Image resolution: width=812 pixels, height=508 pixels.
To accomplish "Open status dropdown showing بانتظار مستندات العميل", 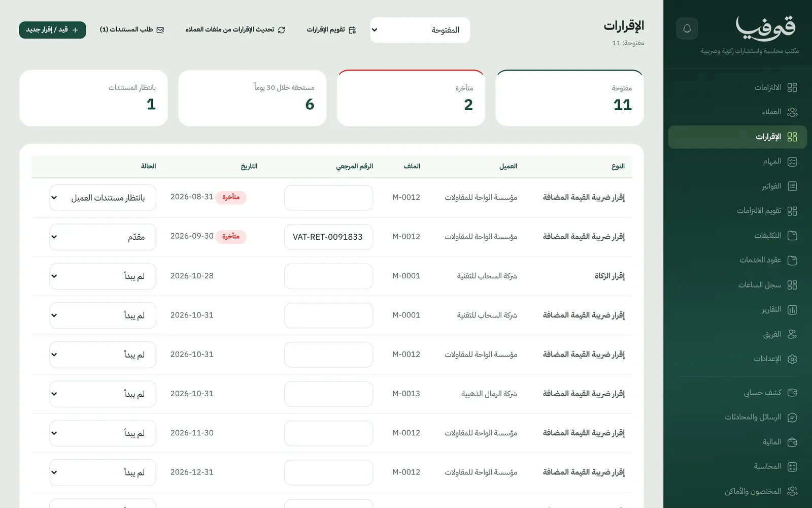I will point(103,198).
